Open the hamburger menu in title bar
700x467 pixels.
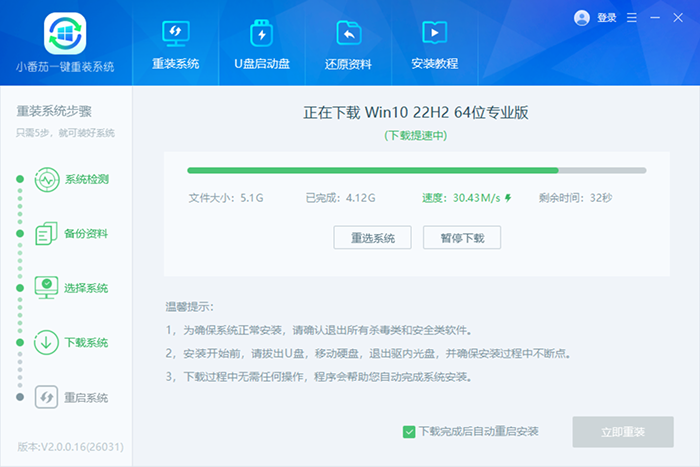(x=632, y=18)
